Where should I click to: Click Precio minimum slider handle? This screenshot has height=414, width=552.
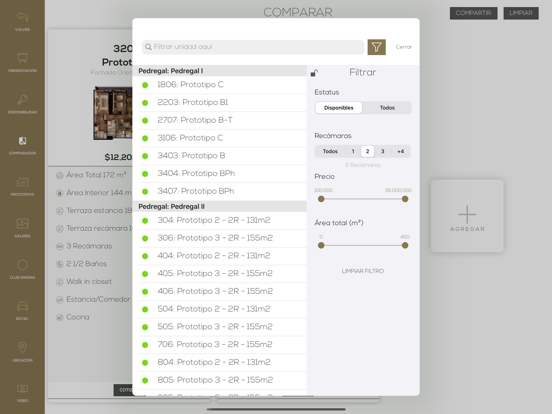tap(321, 199)
